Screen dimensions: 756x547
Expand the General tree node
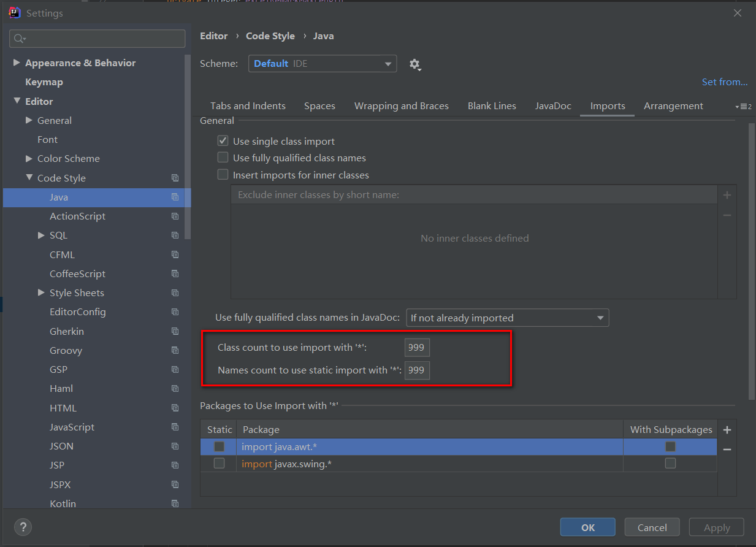pyautogui.click(x=29, y=120)
